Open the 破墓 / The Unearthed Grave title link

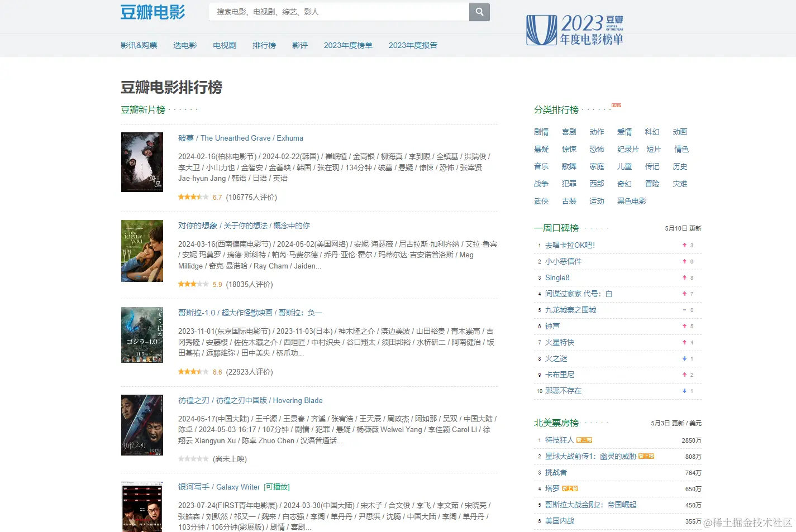241,138
